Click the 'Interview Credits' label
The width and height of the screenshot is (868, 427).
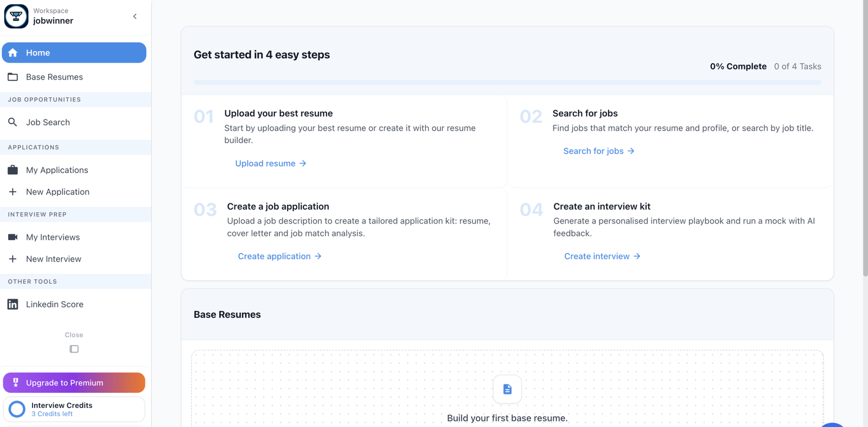click(62, 405)
